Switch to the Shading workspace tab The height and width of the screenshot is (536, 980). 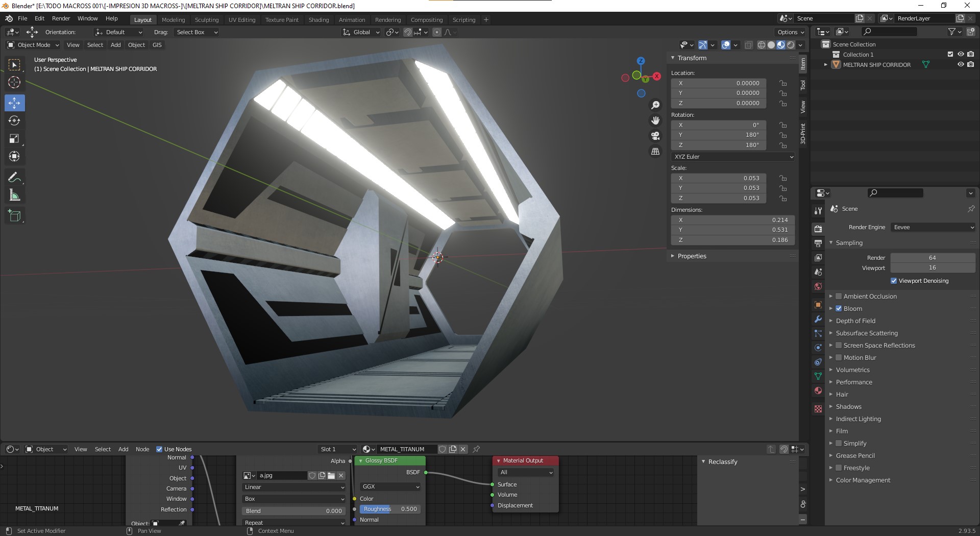point(318,19)
